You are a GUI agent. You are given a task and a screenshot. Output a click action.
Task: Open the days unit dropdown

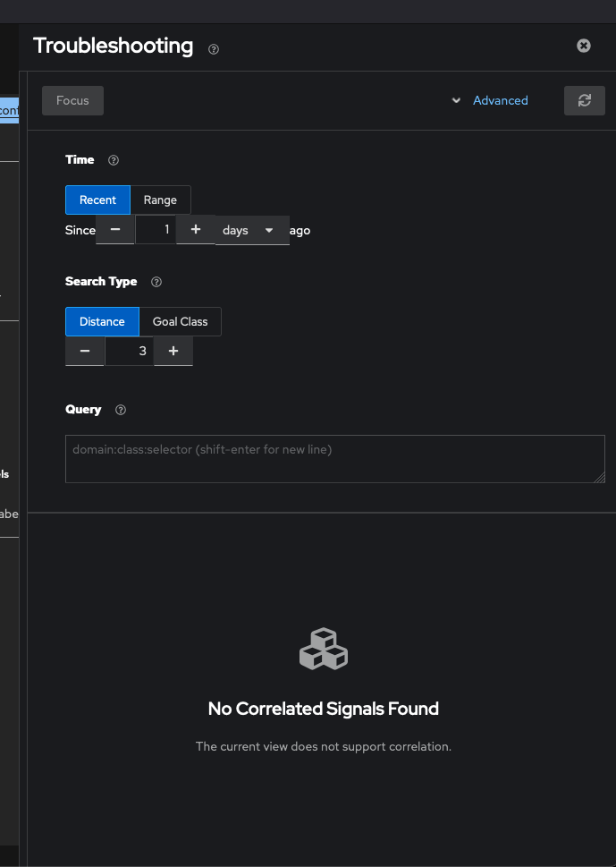252,230
